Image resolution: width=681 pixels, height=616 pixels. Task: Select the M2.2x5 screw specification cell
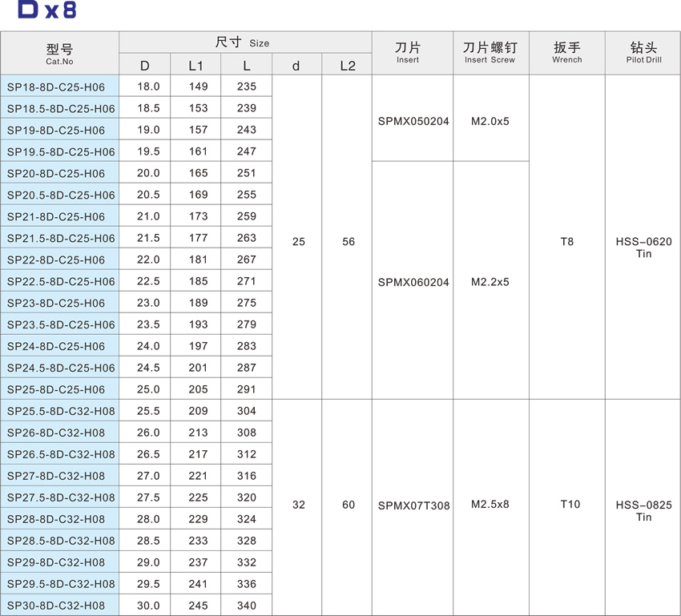(x=490, y=282)
